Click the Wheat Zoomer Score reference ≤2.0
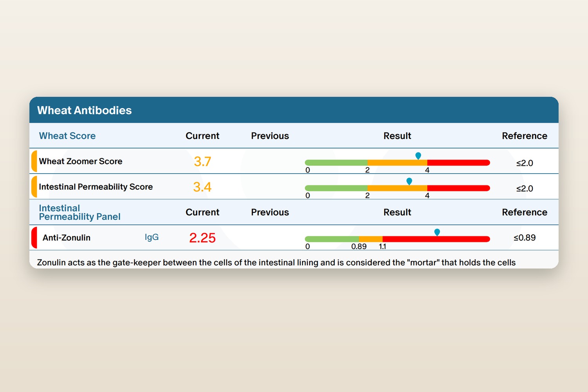This screenshot has width=588, height=392. (524, 163)
